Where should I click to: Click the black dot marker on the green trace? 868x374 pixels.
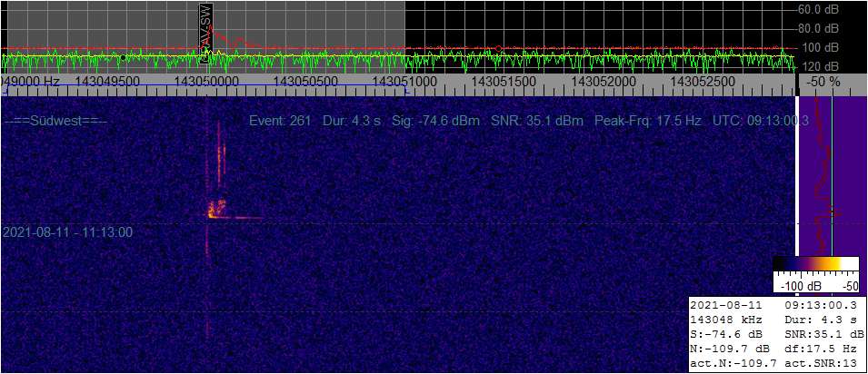click(123, 57)
